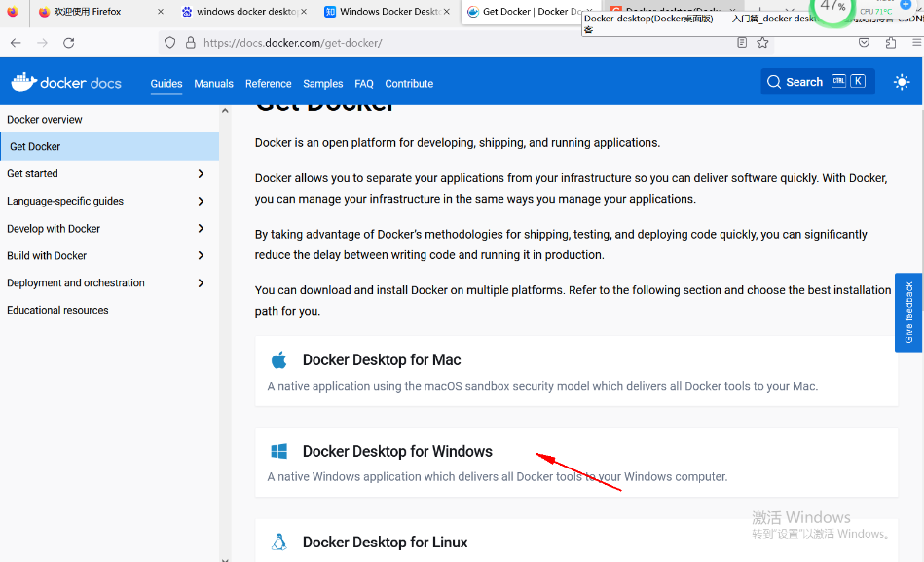Click the Firefox icon at tab bar start
The image size is (924, 562).
pyautogui.click(x=13, y=12)
